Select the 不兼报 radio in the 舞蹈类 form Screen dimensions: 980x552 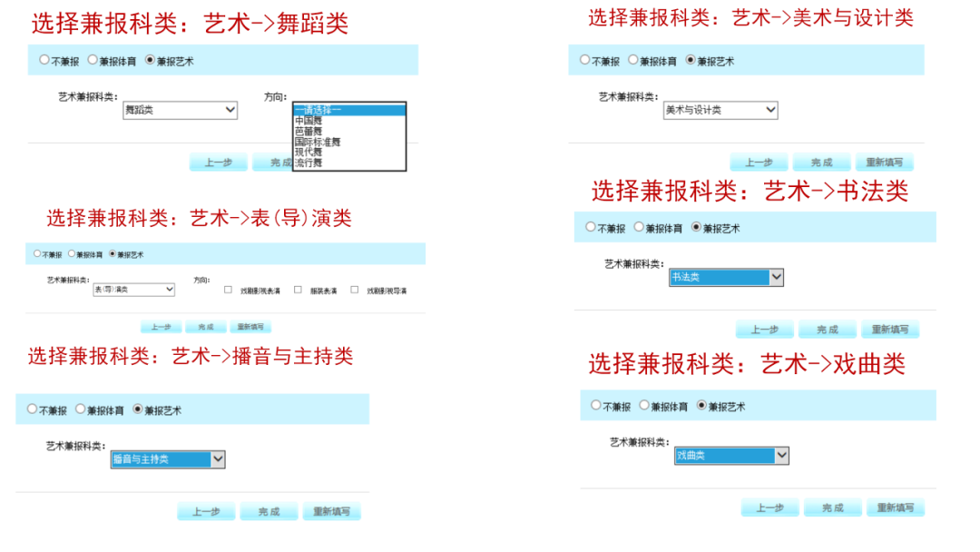pos(44,59)
